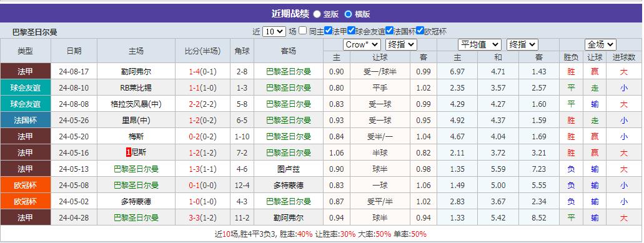
Task: Click the 进球数 column header
Action: [624, 57]
